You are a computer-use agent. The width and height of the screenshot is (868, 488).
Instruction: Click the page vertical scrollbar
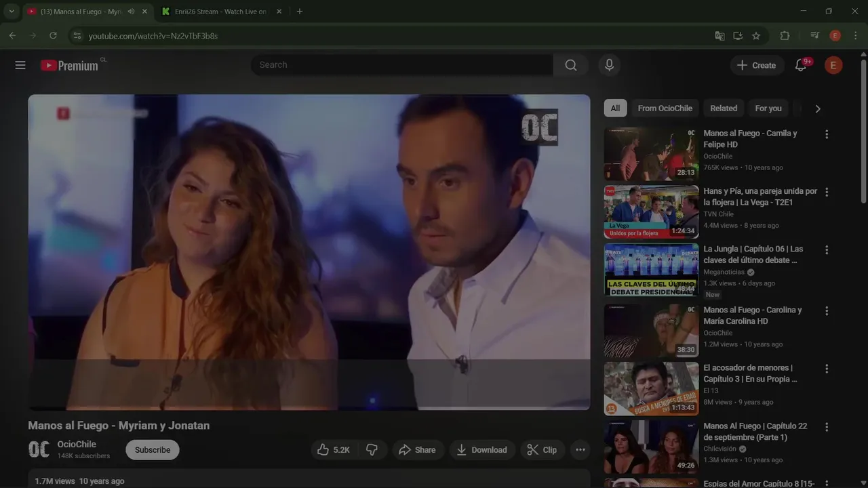click(863, 131)
